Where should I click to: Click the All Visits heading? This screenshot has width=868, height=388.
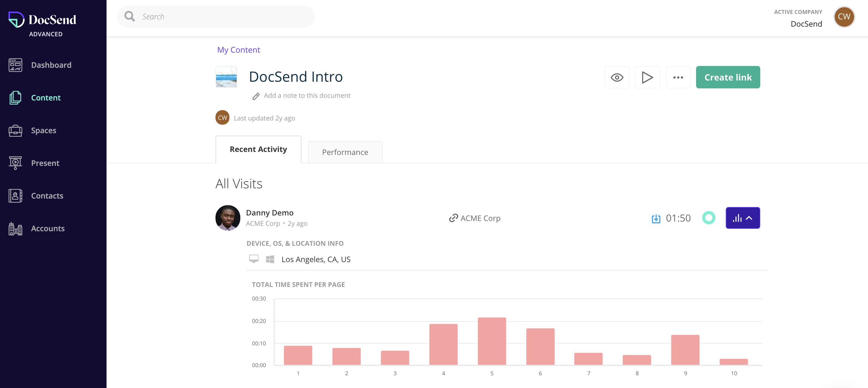point(239,184)
